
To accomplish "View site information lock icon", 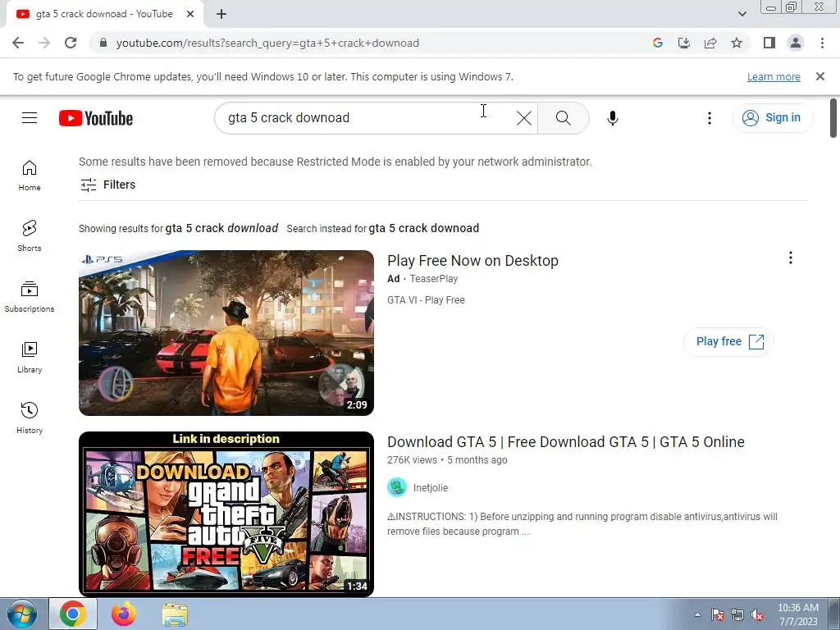I will pyautogui.click(x=103, y=43).
